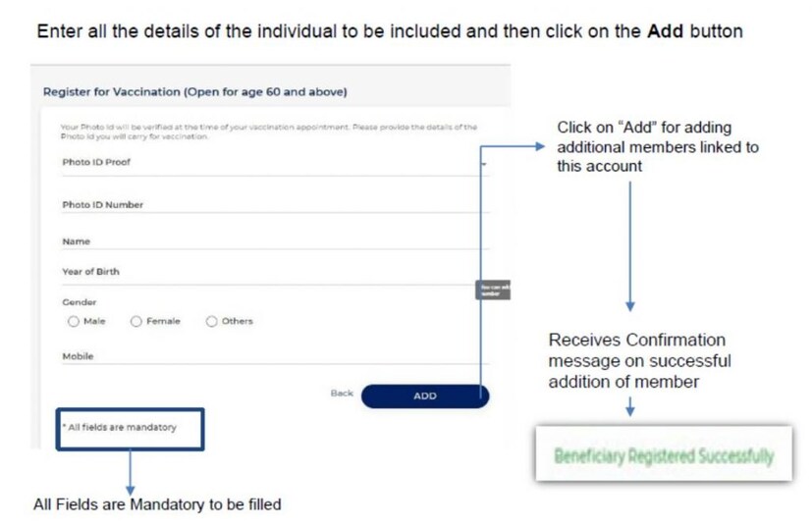This screenshot has height=527, width=812.
Task: Click the Photo ID verification notice text
Action: tap(268, 132)
